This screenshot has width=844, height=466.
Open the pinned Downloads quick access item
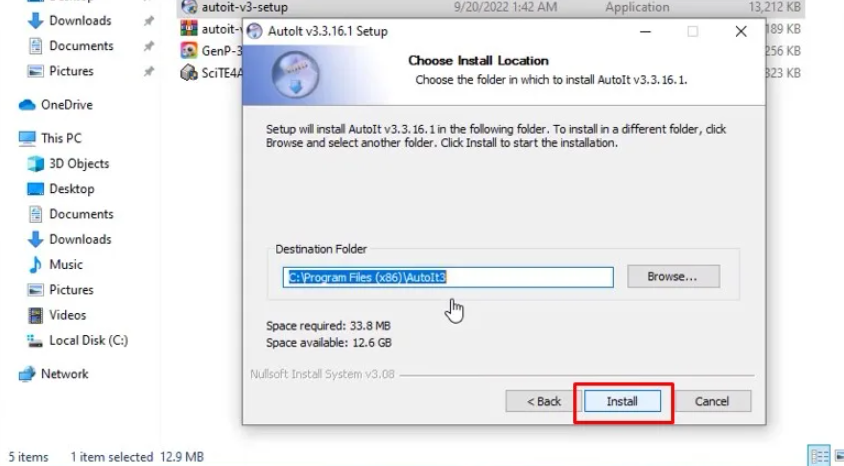[69, 20]
